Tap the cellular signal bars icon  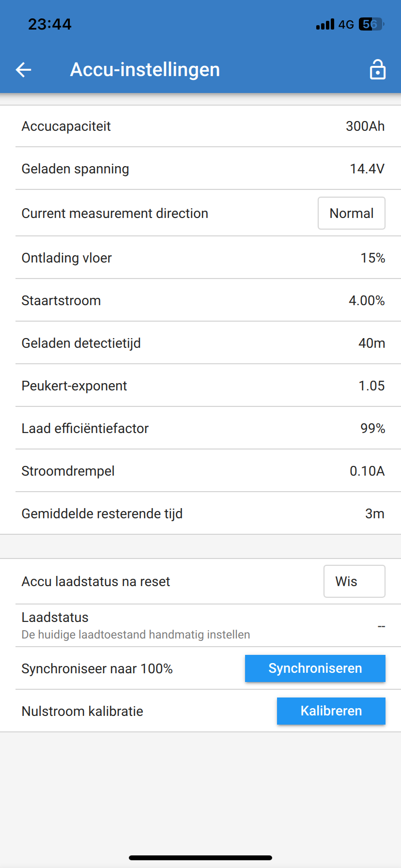325,24
